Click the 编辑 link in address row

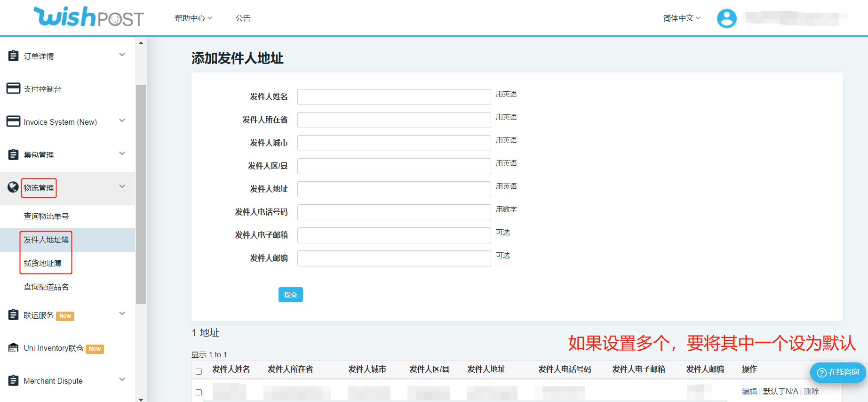(x=749, y=391)
